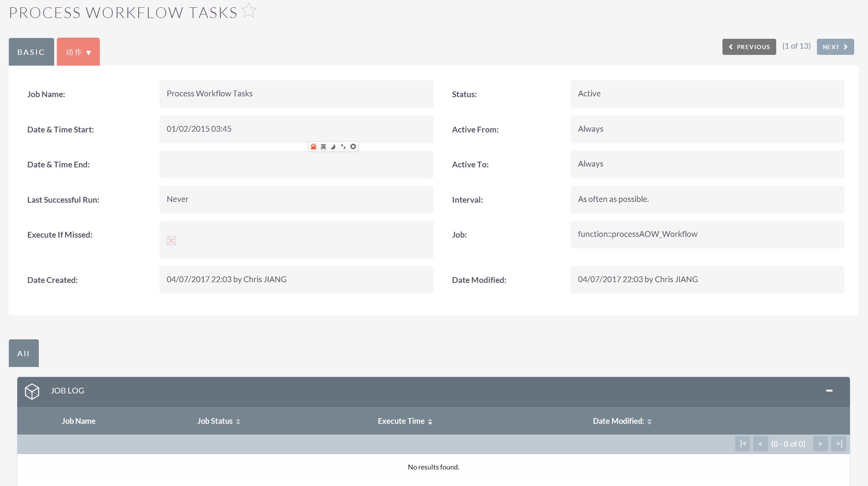This screenshot has height=486, width=868.
Task: Click the (0 - 0 of 0) pagination text
Action: (x=788, y=444)
